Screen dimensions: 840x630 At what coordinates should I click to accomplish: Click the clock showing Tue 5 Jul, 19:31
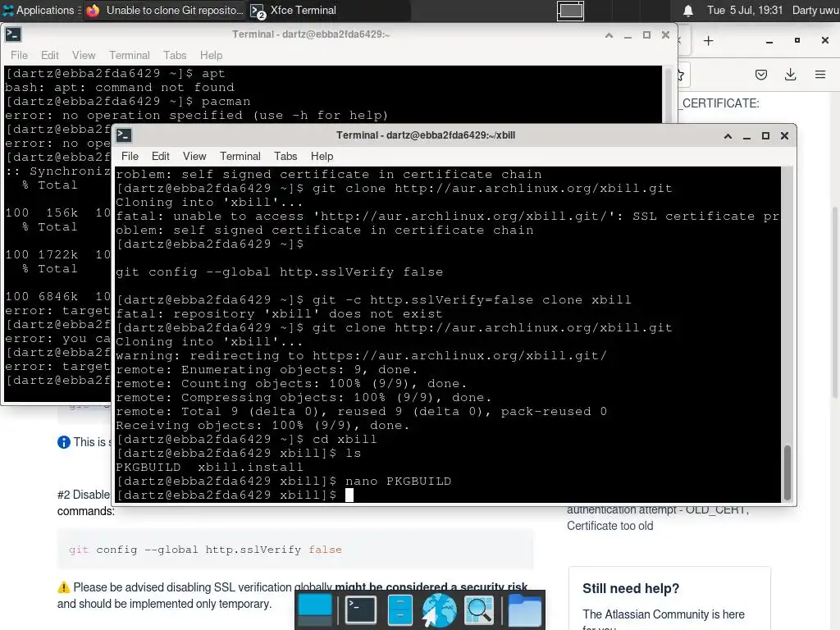745,10
